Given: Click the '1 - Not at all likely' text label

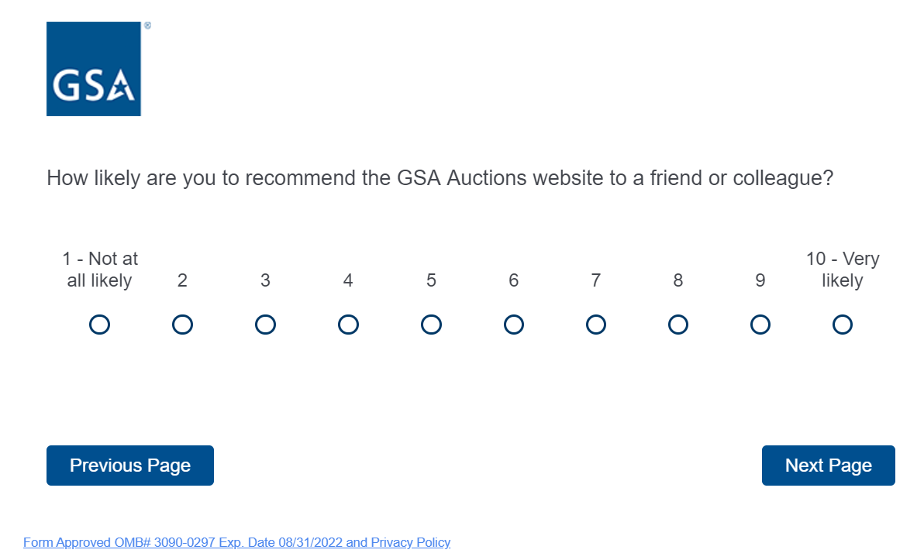Looking at the screenshot, I should (x=100, y=270).
